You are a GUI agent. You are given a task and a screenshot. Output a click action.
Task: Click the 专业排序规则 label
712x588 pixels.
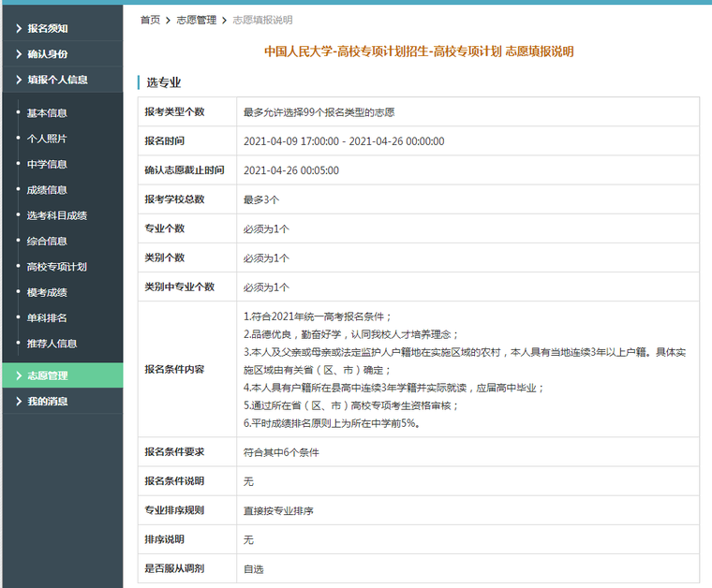tap(174, 510)
